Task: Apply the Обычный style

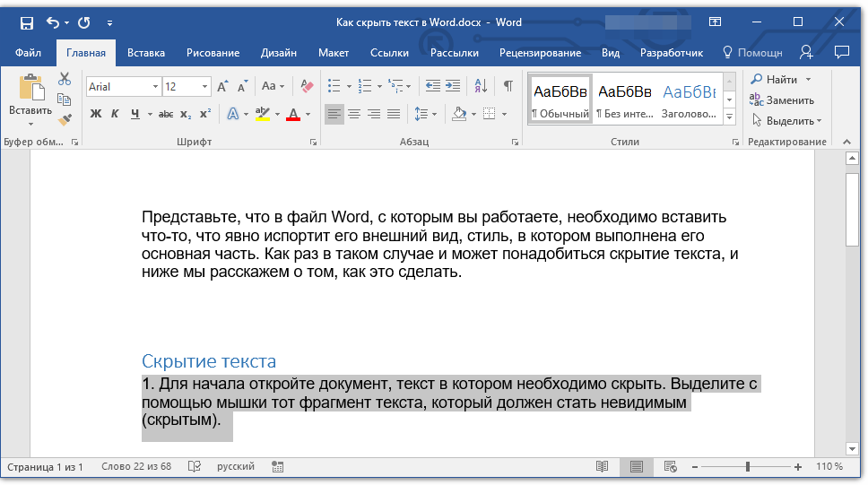Action: [x=560, y=99]
